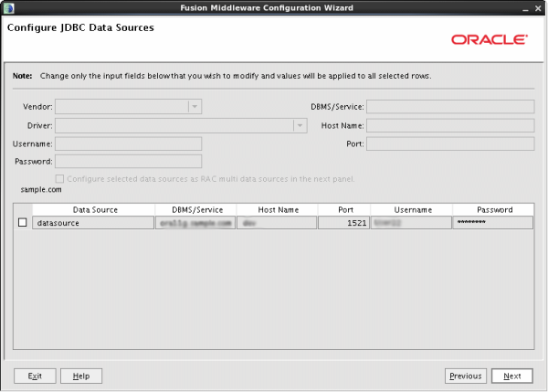Select the datasource row checkbox
The height and width of the screenshot is (392, 548).
point(23,223)
